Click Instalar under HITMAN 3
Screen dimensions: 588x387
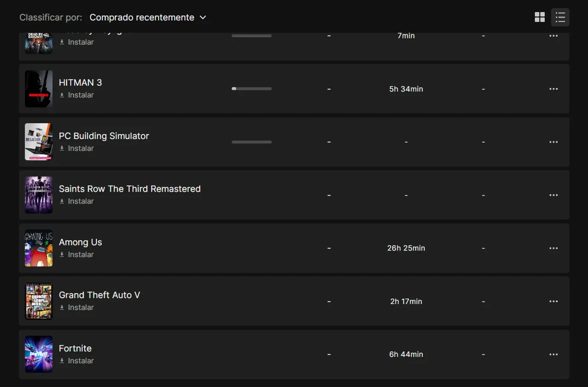(77, 95)
